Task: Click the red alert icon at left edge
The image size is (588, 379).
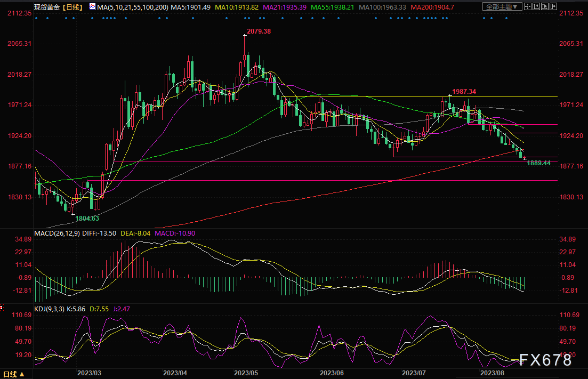Action: pos(2,308)
